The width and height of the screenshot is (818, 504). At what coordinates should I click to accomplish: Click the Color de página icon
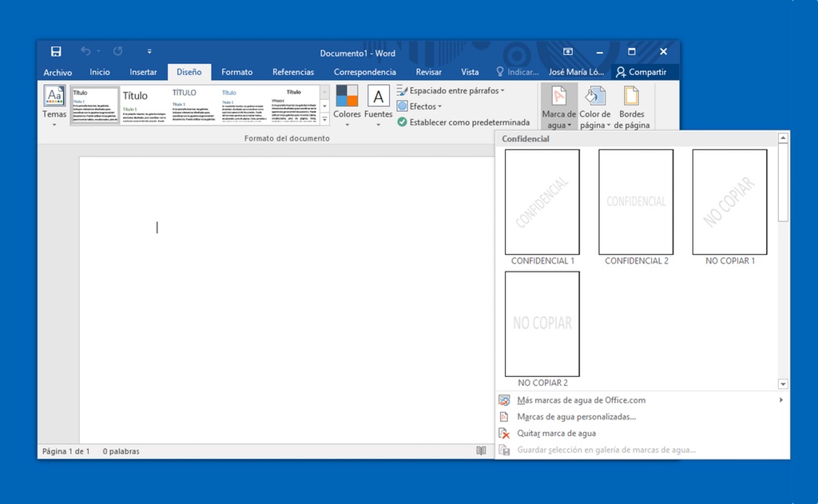[x=594, y=97]
